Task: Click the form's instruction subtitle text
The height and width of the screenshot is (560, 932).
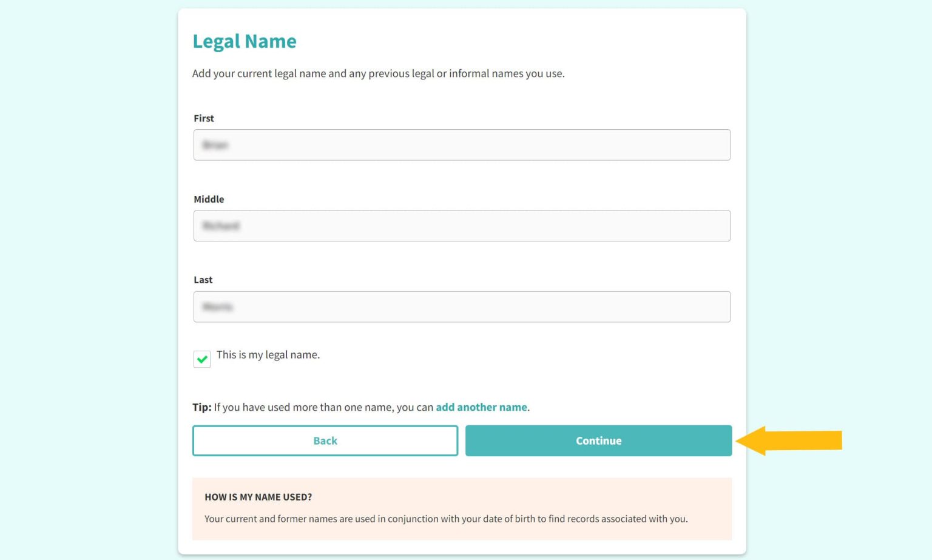Action: [x=378, y=73]
